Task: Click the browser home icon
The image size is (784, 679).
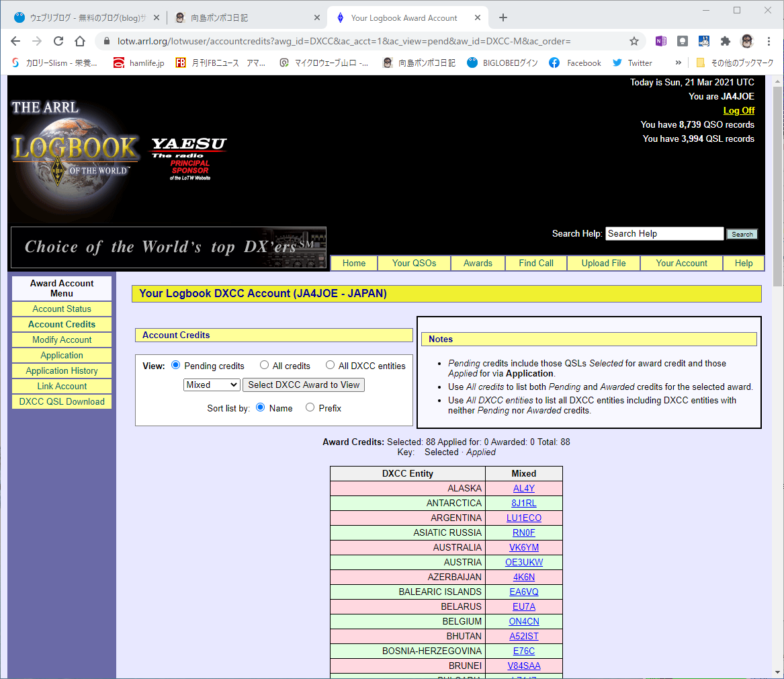Action: click(80, 41)
